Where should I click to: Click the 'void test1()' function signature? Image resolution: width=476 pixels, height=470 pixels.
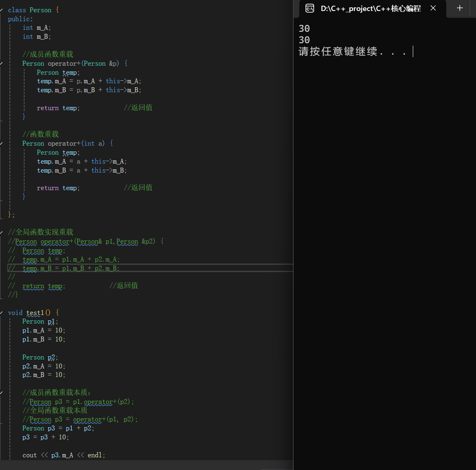33,313
